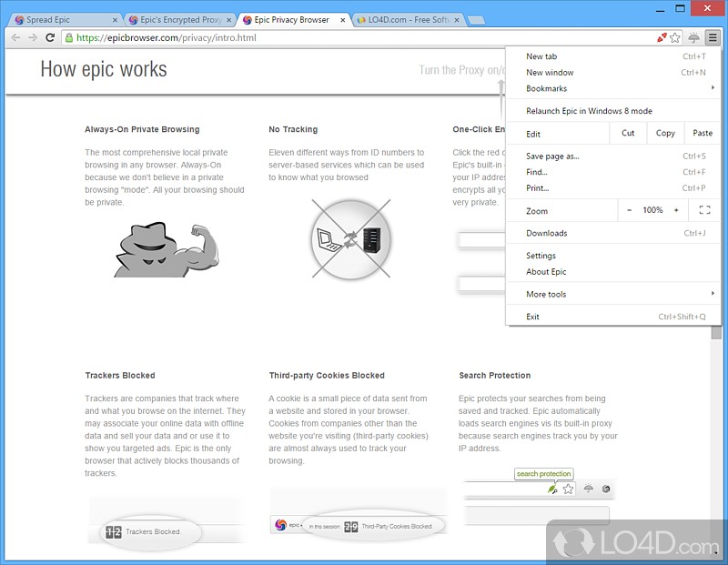Image resolution: width=728 pixels, height=565 pixels.
Task: Select the Paste button in Edit row
Action: point(702,133)
